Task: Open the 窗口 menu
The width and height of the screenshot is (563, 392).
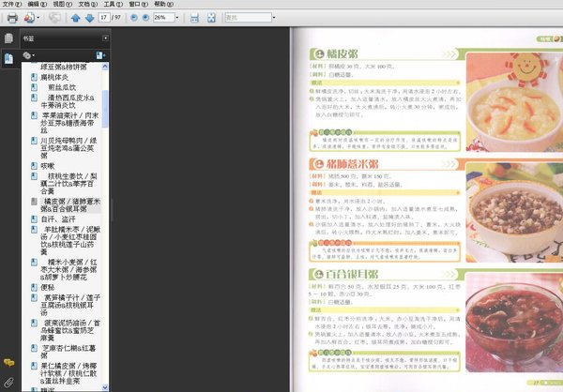Action: coord(138,4)
